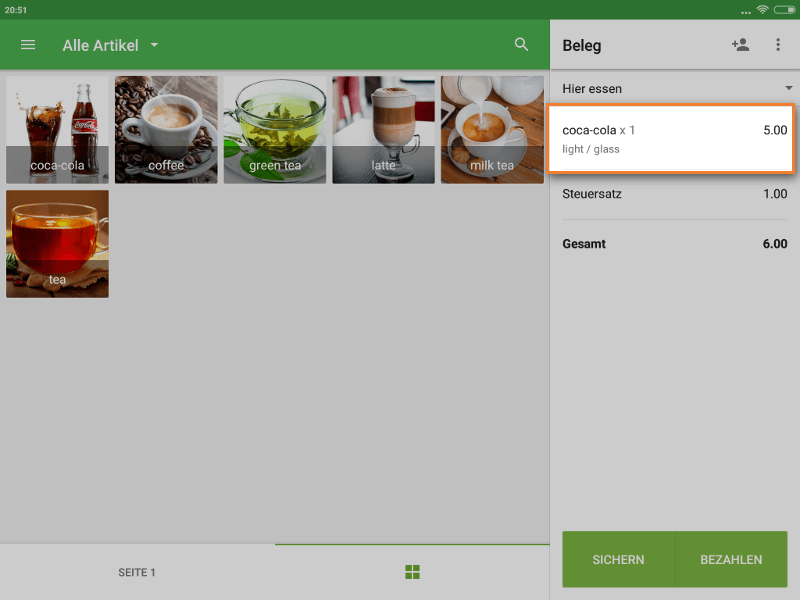Add milk tea item to receipt
Viewport: 800px width, 600px height.
click(x=492, y=130)
